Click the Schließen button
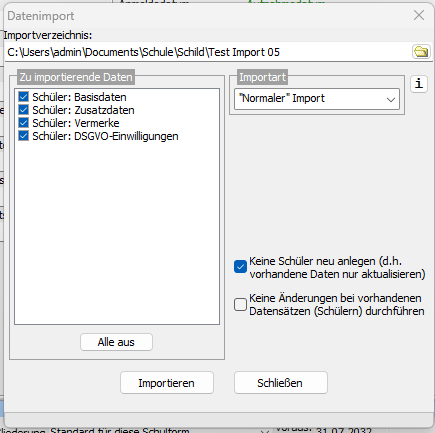Image resolution: width=435 pixels, height=433 pixels. 281,383
